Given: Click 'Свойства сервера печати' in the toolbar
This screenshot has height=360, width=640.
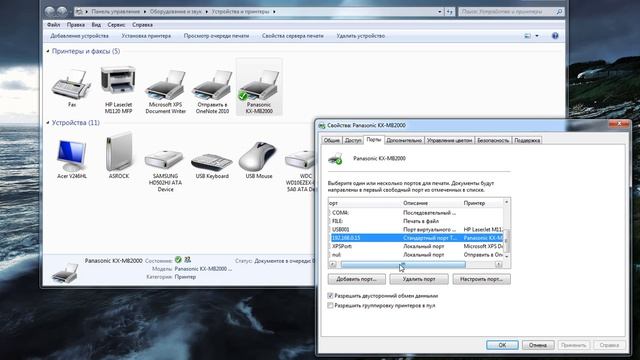Looking at the screenshot, I should 293,36.
